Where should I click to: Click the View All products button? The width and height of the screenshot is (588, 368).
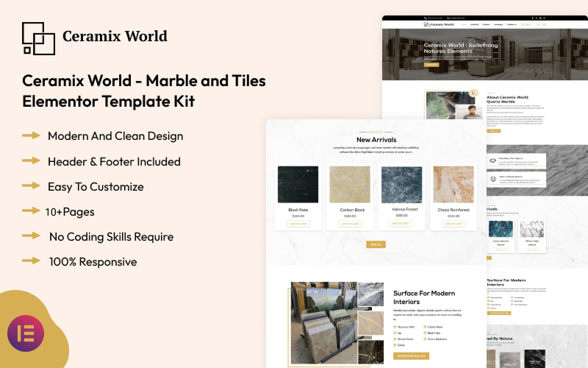click(x=376, y=244)
